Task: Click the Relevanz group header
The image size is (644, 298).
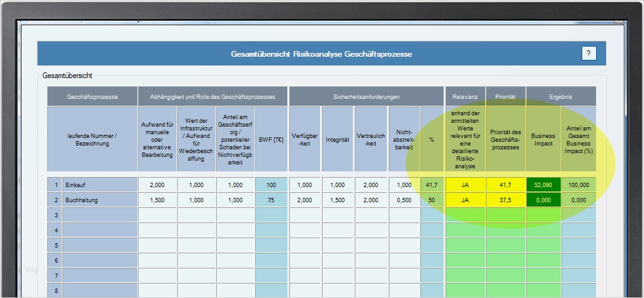Action: [465, 97]
